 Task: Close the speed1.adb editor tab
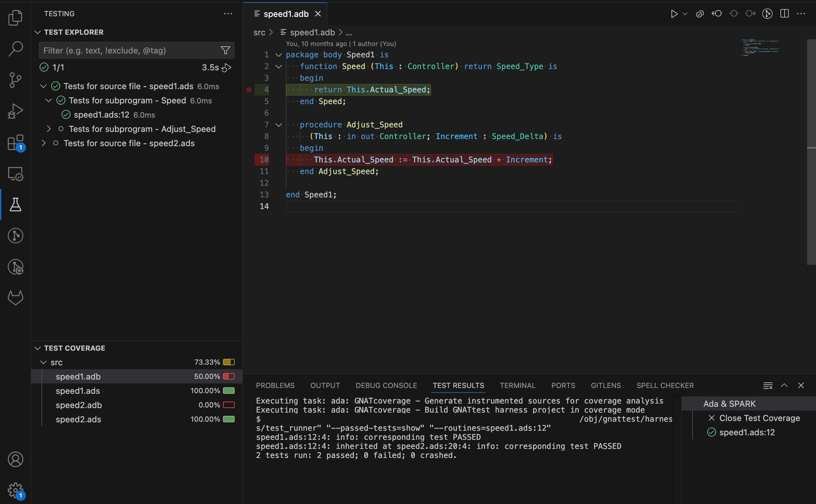[318, 14]
